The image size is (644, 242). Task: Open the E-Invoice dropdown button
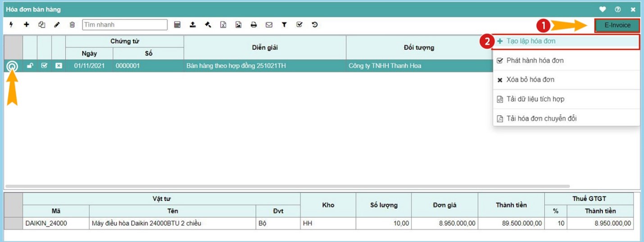coord(617,25)
